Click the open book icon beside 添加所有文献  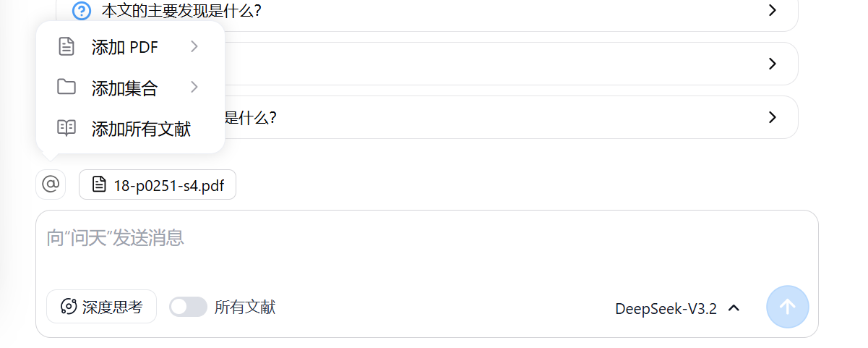coord(66,129)
